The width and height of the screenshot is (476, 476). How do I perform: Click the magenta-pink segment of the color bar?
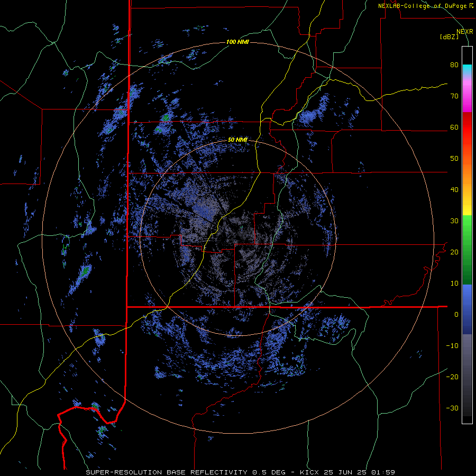click(x=467, y=95)
